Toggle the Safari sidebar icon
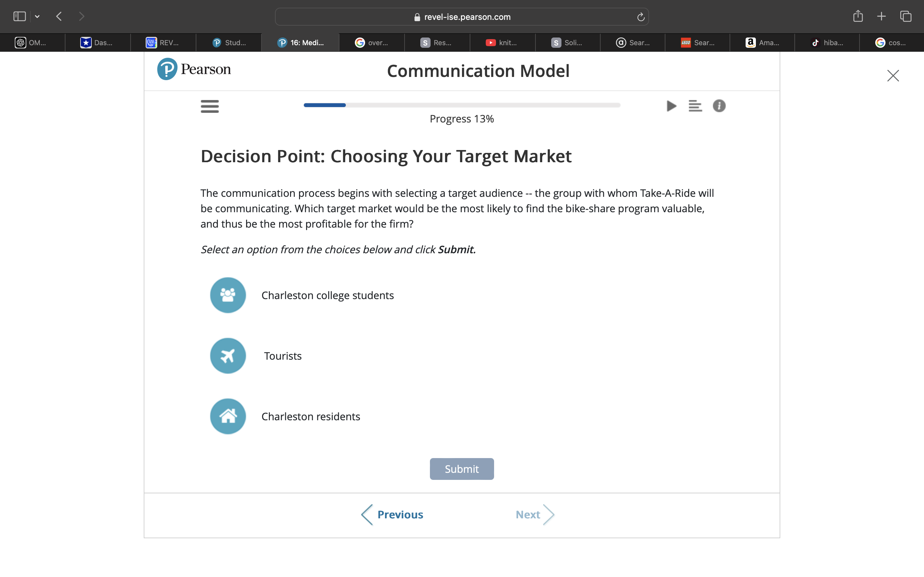Screen dimensions: 924x577 pos(20,16)
